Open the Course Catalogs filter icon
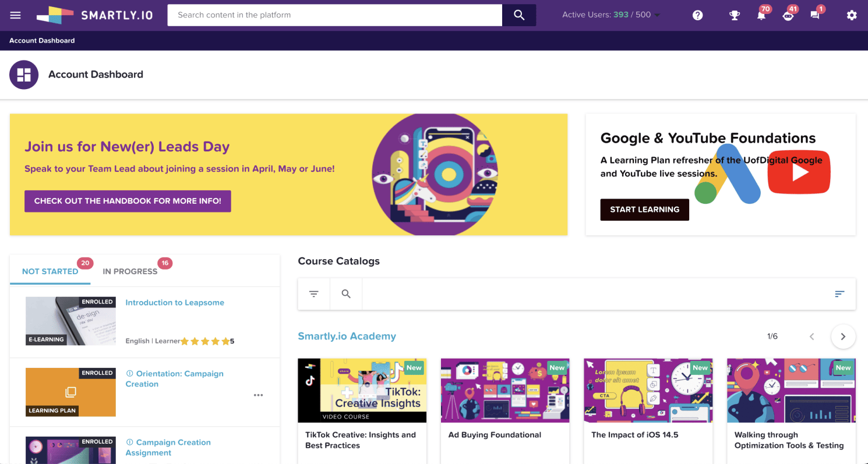The image size is (868, 464). (x=314, y=294)
